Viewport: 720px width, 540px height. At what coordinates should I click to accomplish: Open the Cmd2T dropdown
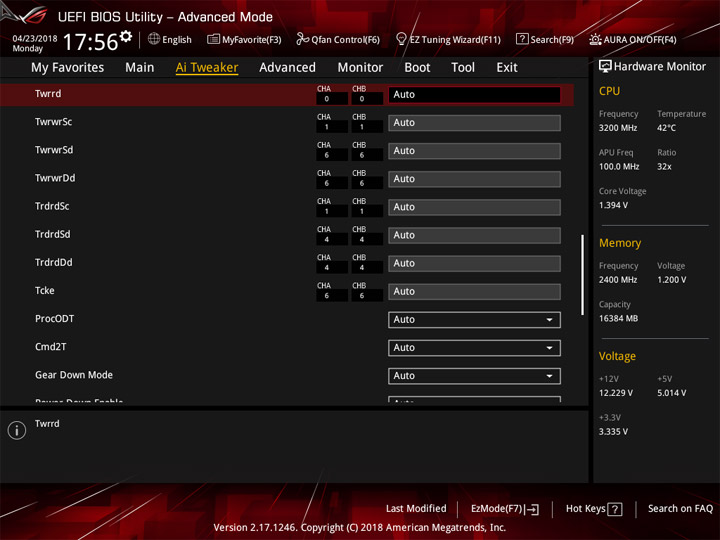pos(474,348)
